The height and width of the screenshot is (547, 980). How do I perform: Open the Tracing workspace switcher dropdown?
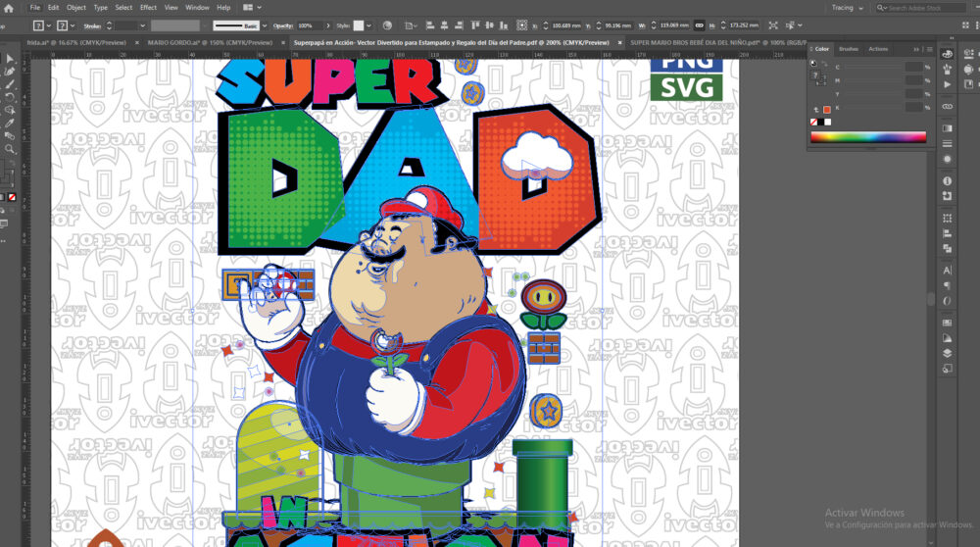[847, 8]
